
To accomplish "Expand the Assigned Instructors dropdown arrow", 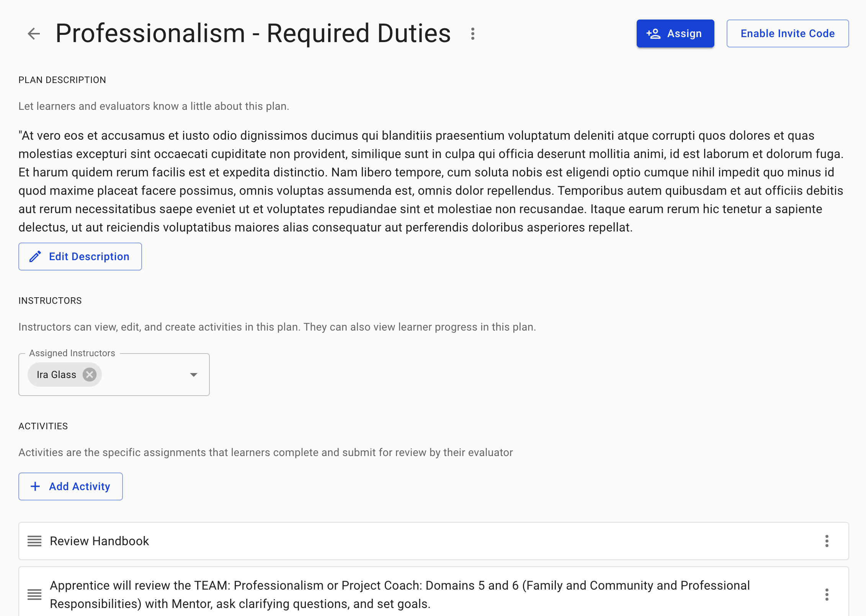I will tap(194, 375).
